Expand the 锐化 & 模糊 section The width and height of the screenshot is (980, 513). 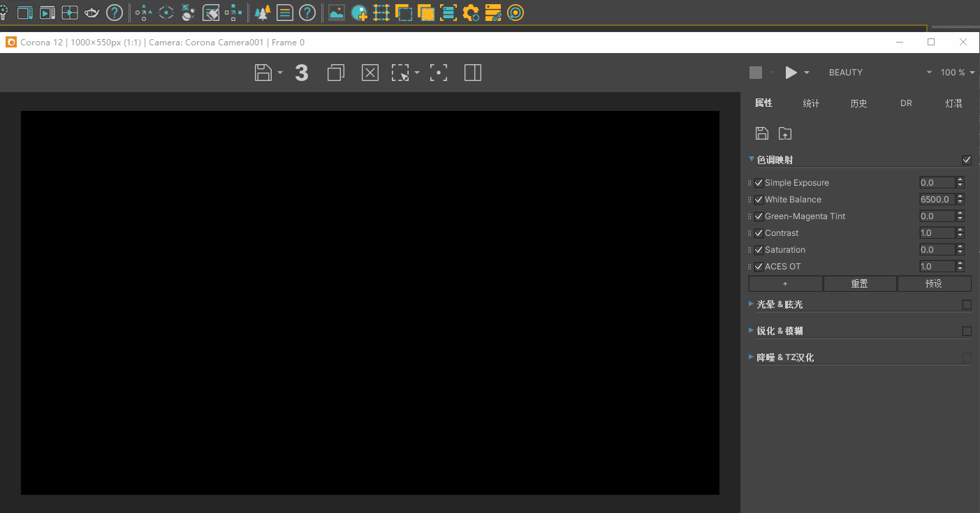pyautogui.click(x=752, y=331)
